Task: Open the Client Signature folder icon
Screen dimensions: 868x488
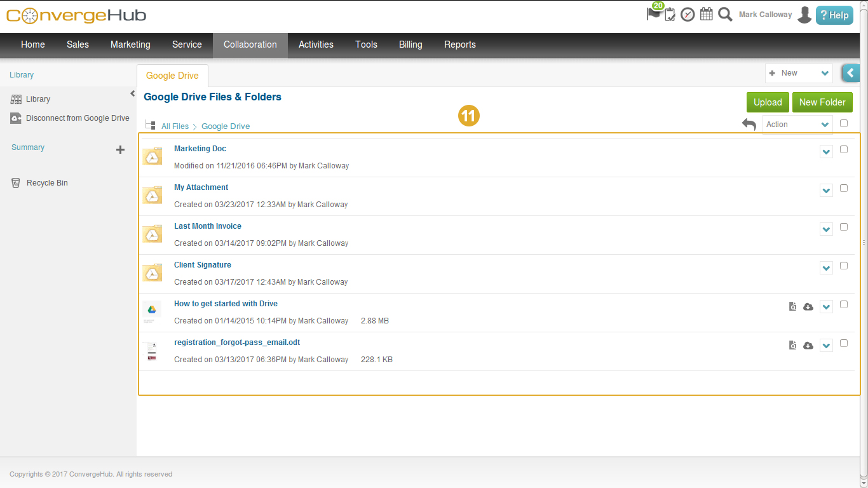Action: 153,273
